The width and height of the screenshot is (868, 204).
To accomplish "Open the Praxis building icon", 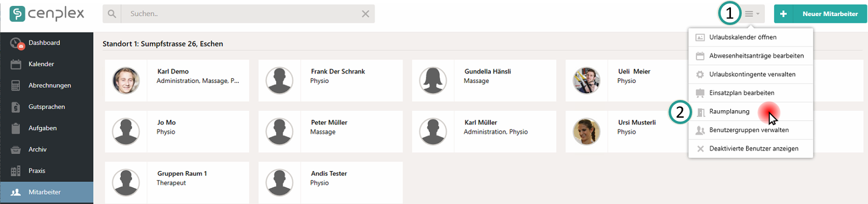I will (x=16, y=171).
